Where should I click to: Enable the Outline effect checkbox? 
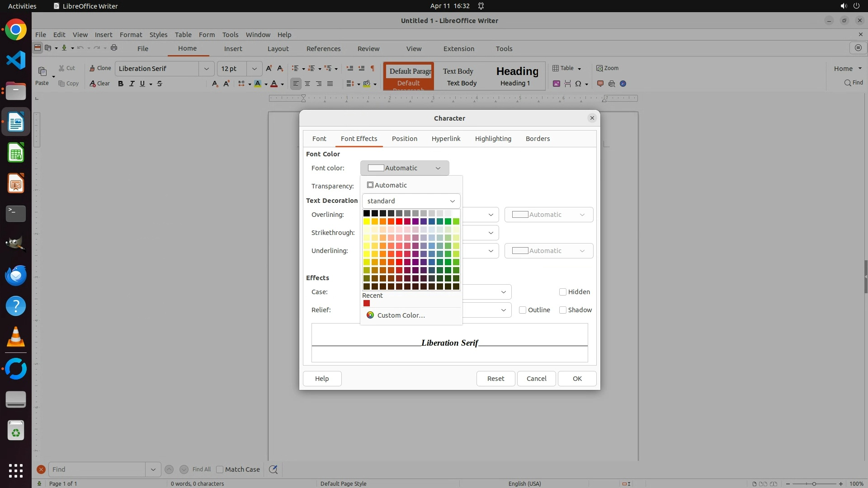[x=523, y=310]
